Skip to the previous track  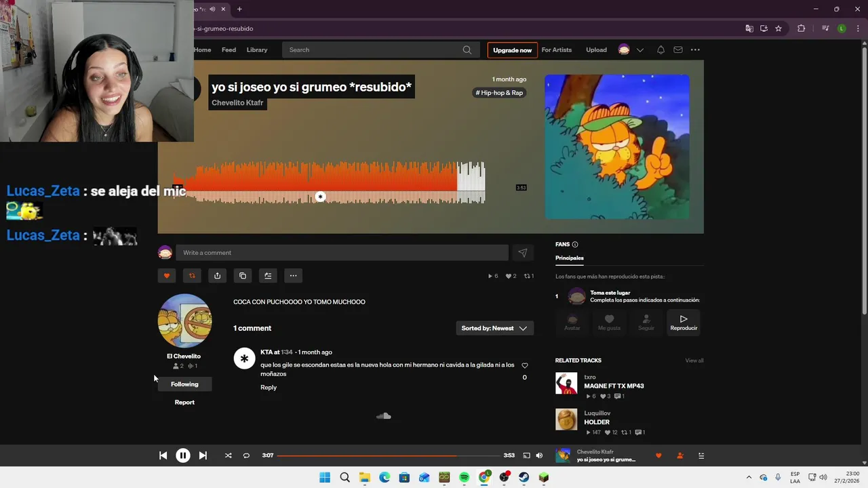click(163, 455)
